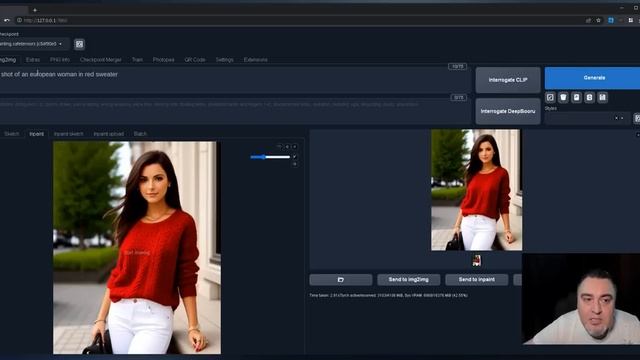Screen dimensions: 640x360
Task: Click the undo brush stroke icon above canvas
Action: [x=279, y=147]
